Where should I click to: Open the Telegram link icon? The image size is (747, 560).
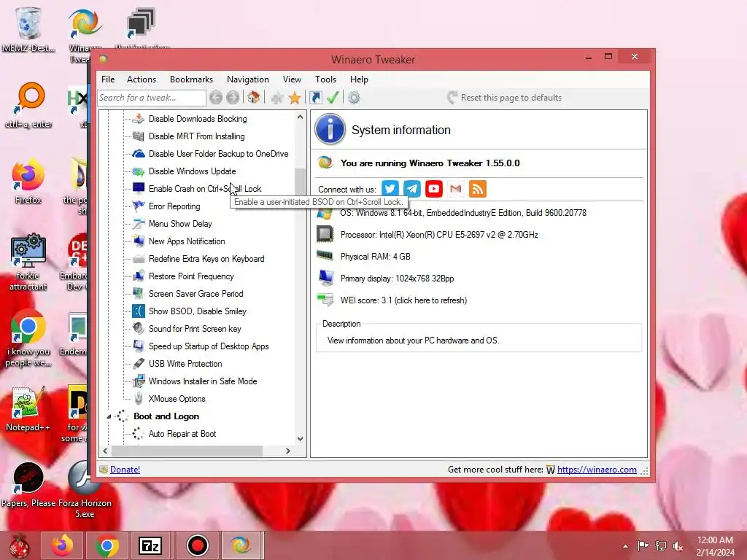[412, 189]
